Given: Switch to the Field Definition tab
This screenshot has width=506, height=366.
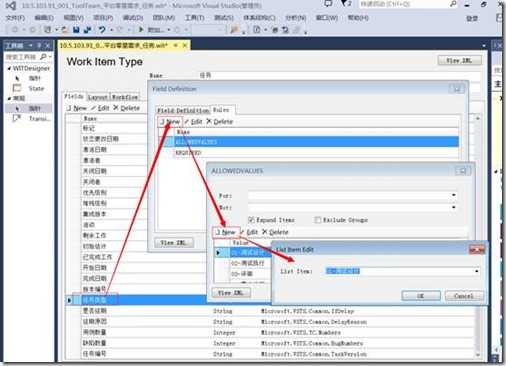Looking at the screenshot, I should 183,110.
